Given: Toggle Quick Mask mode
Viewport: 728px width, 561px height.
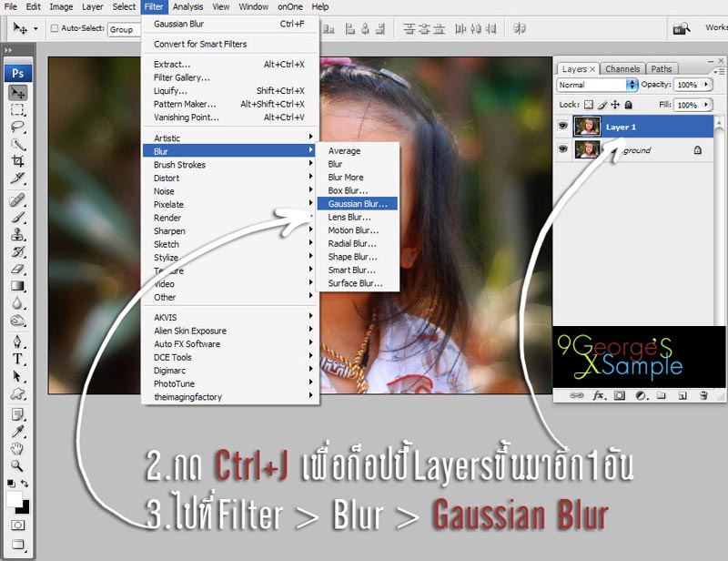Looking at the screenshot, I should [17, 525].
